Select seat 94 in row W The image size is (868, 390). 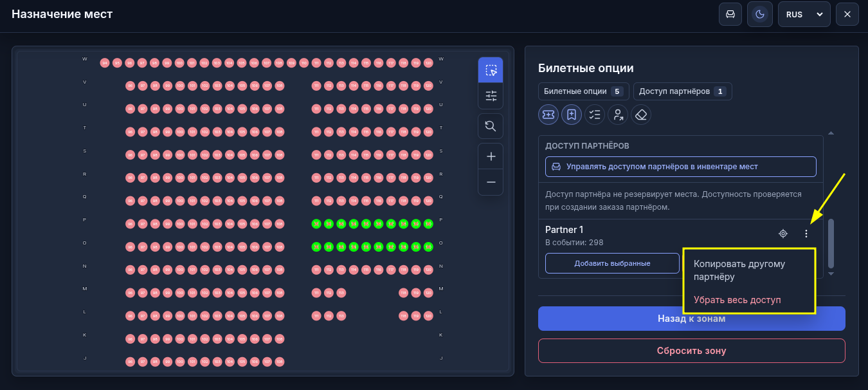point(104,63)
